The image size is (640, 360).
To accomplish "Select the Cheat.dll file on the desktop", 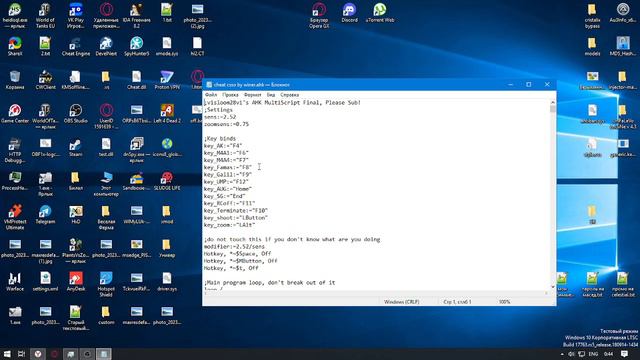I will pyautogui.click(x=136, y=80).
